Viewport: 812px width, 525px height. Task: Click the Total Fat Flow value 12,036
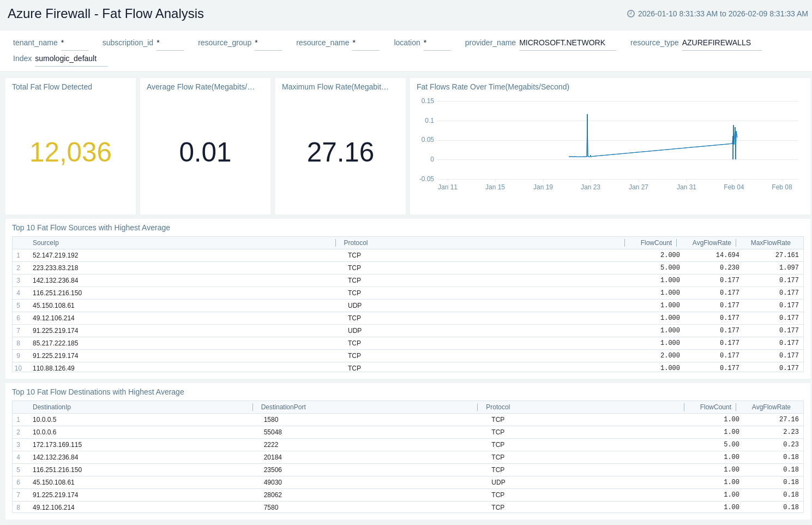point(70,152)
